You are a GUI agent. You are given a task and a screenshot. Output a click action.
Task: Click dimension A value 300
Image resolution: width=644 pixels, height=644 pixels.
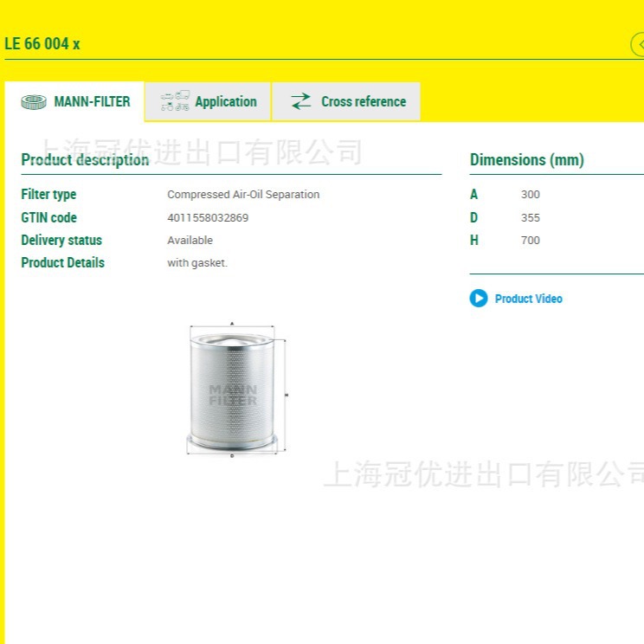(x=531, y=194)
